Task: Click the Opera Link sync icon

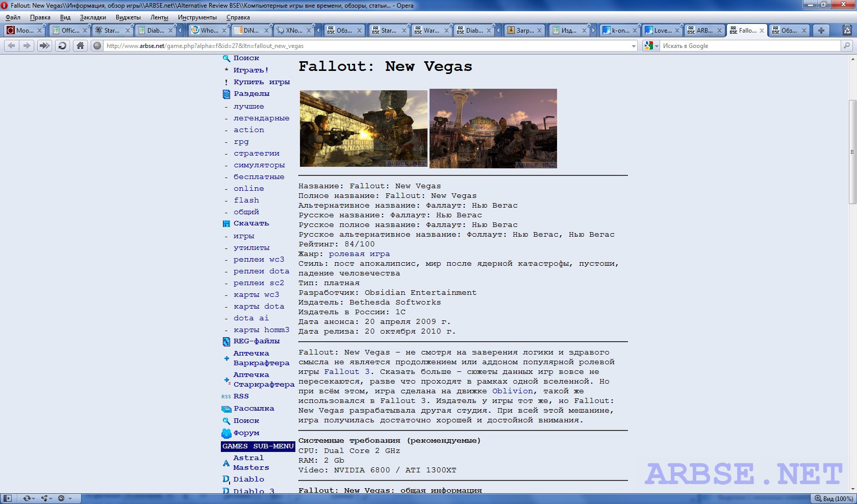Action: point(26,498)
